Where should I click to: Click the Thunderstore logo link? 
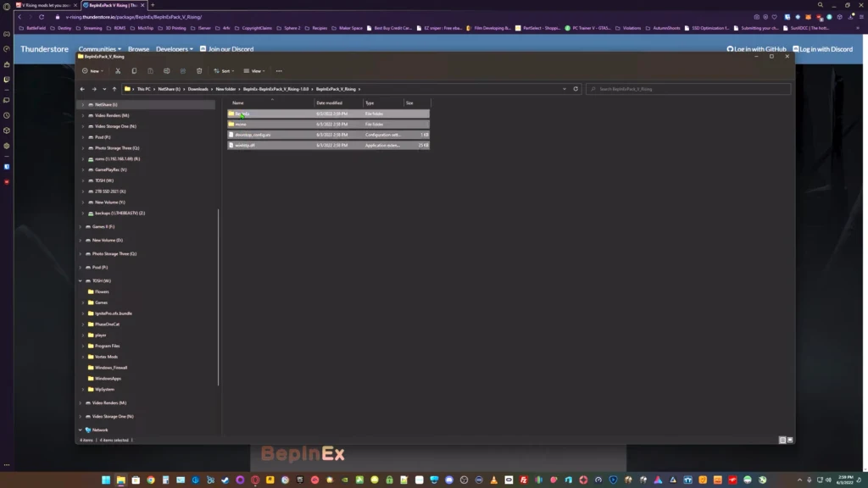coord(44,49)
